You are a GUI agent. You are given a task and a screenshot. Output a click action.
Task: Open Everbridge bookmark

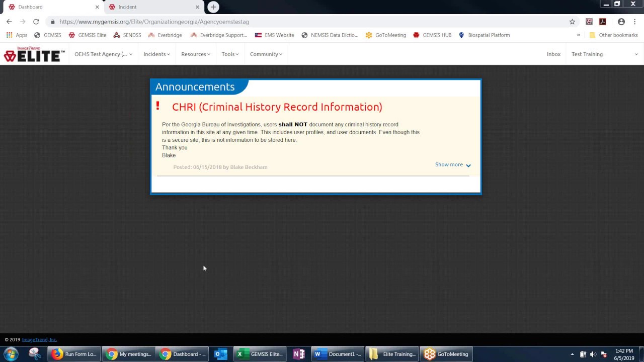click(x=165, y=35)
